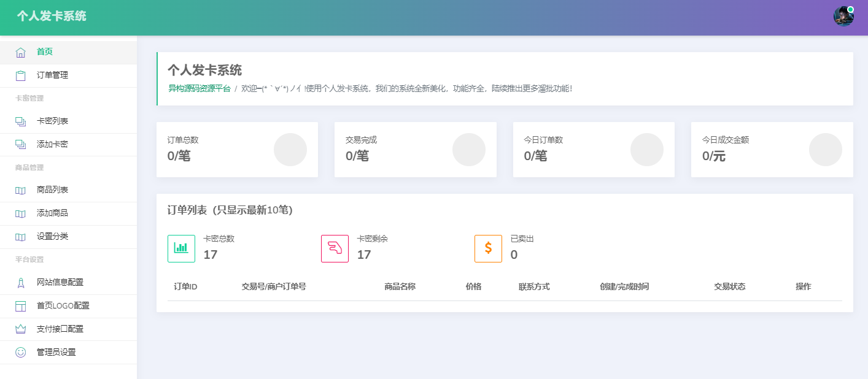Click the orange dollar icon beside 已卖出
This screenshot has width=868, height=379.
click(x=488, y=248)
